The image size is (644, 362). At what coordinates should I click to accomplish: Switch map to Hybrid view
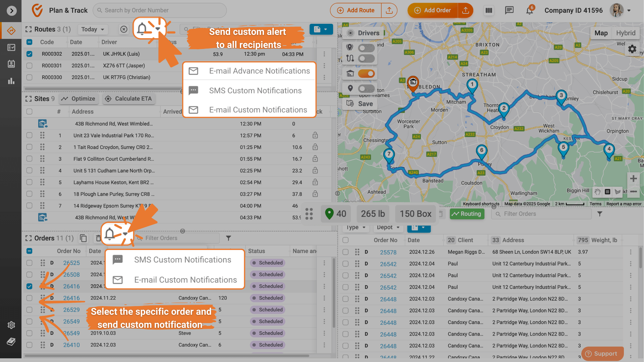[x=626, y=33]
